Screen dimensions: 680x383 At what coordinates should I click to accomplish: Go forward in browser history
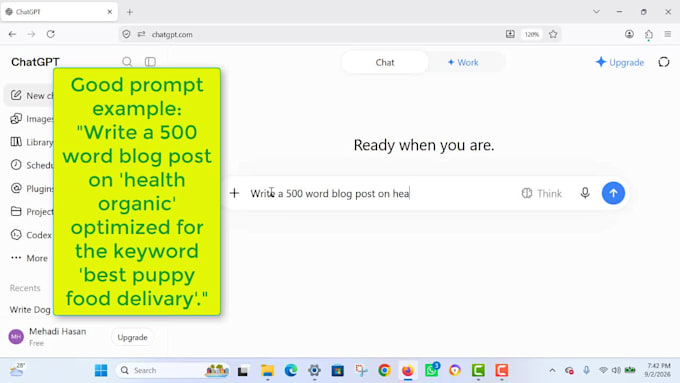(x=31, y=34)
